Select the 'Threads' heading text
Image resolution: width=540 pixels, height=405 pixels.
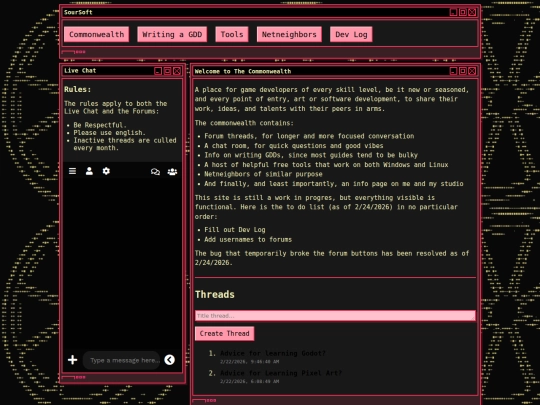pyautogui.click(x=215, y=294)
